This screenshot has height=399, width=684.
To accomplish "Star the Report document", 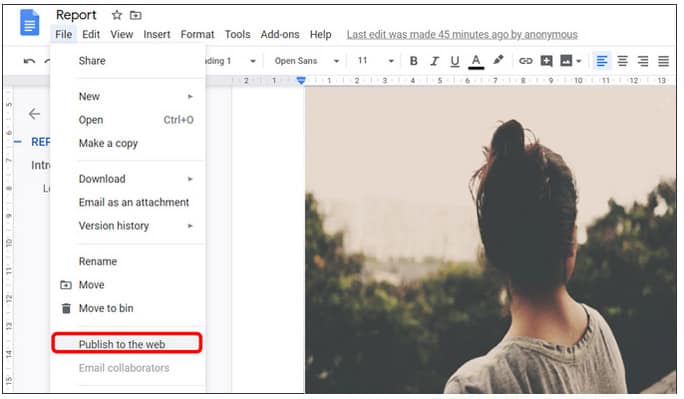I will tap(116, 15).
